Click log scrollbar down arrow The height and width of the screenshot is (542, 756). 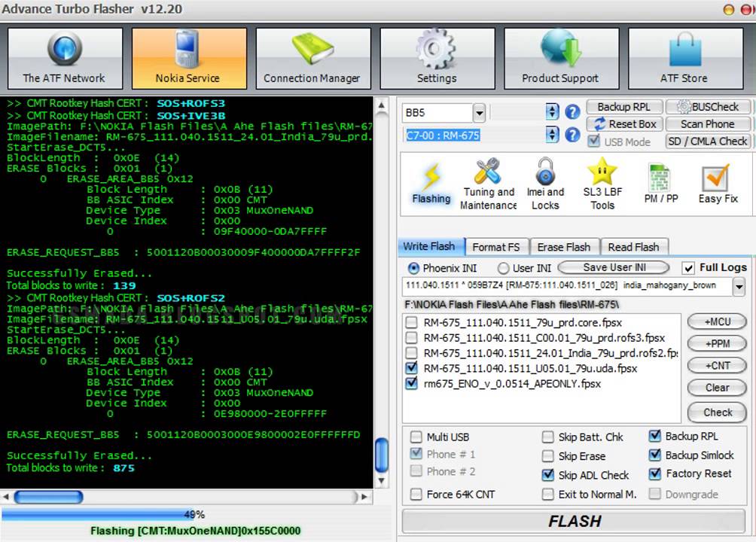[x=381, y=481]
